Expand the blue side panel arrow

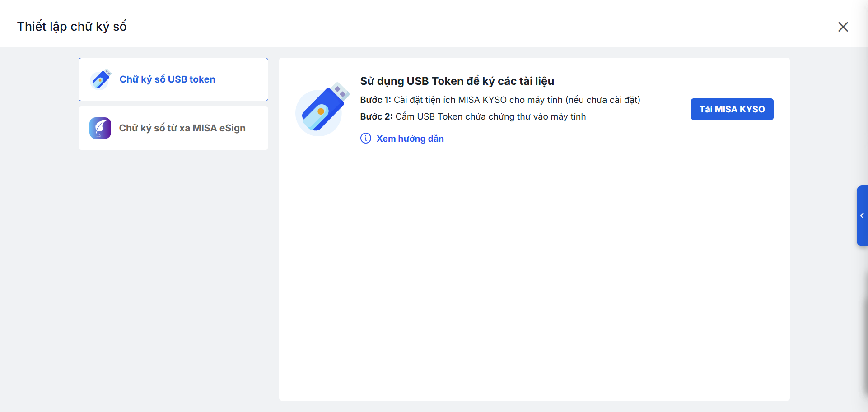click(862, 216)
